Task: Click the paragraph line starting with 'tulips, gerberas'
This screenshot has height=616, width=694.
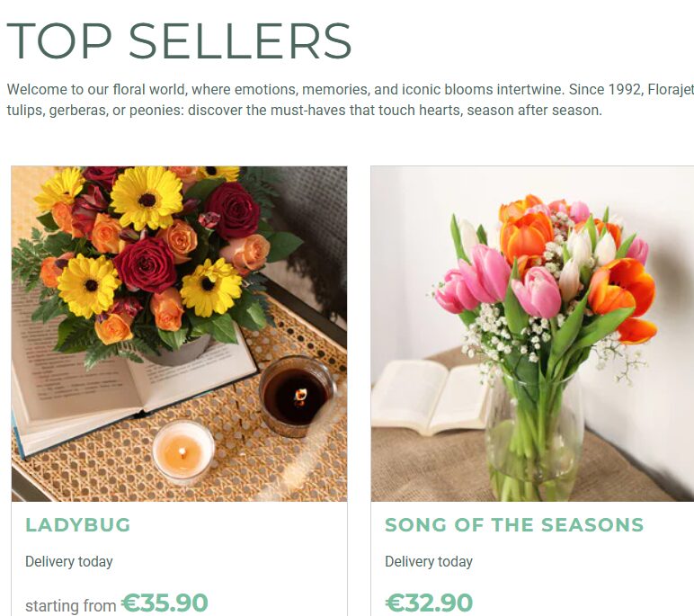Action: click(304, 111)
